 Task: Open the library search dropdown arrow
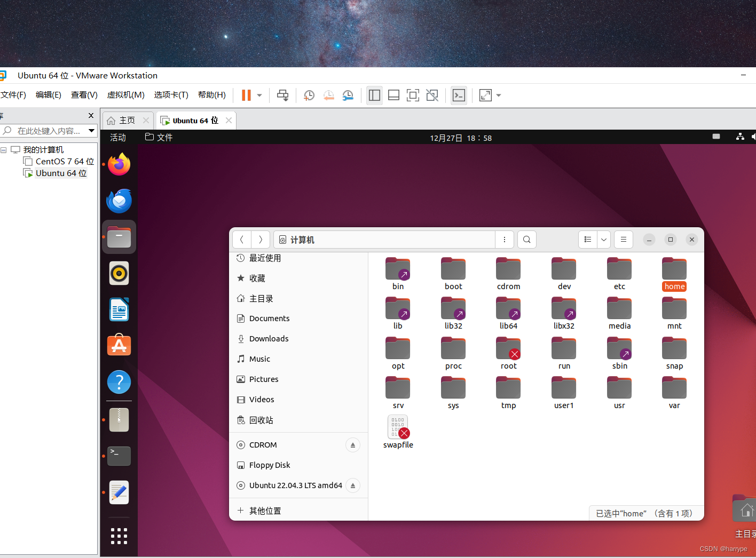pos(91,131)
